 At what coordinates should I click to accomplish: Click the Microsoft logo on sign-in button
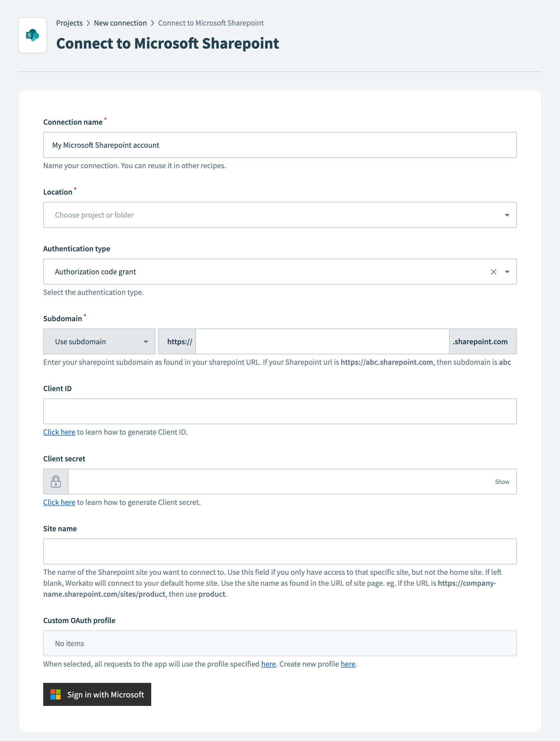pyautogui.click(x=56, y=694)
